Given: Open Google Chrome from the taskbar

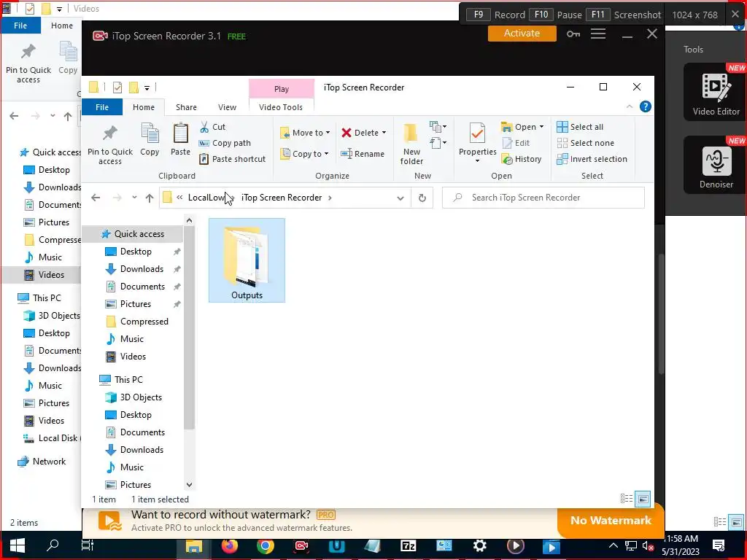Looking at the screenshot, I should pos(265,545).
